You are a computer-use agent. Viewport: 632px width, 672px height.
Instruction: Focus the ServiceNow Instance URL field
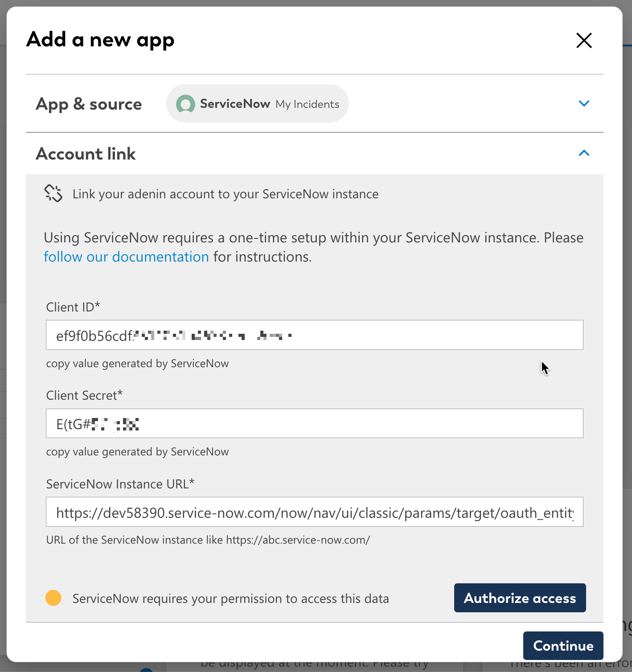[314, 512]
